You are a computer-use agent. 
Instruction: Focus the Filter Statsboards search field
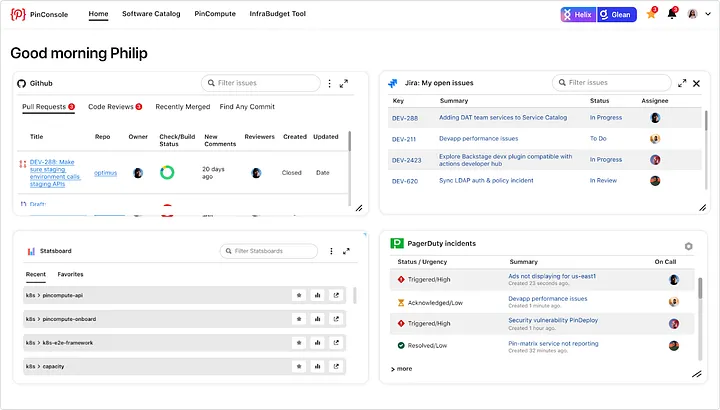click(x=269, y=251)
